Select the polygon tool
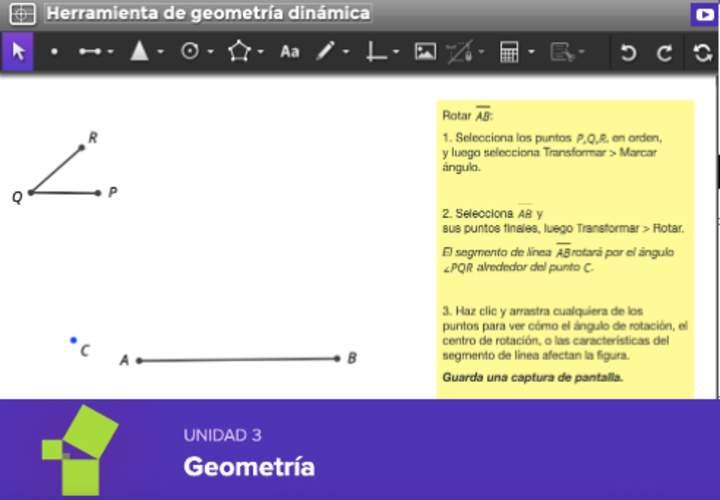This screenshot has width=720, height=500. (x=238, y=52)
